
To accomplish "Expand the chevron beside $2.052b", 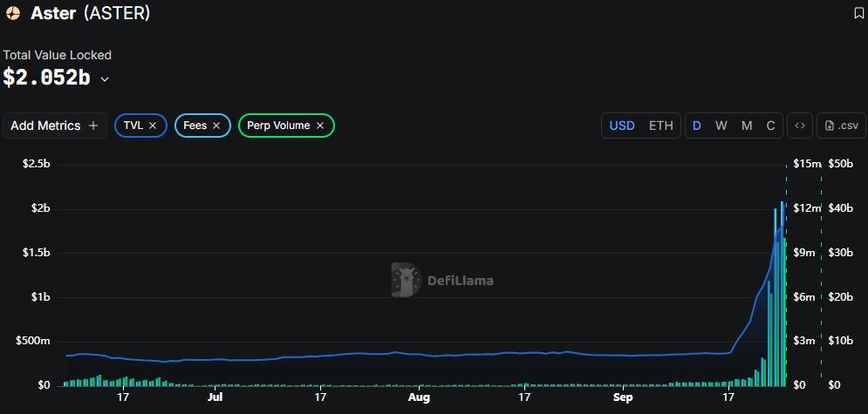I will coord(105,79).
